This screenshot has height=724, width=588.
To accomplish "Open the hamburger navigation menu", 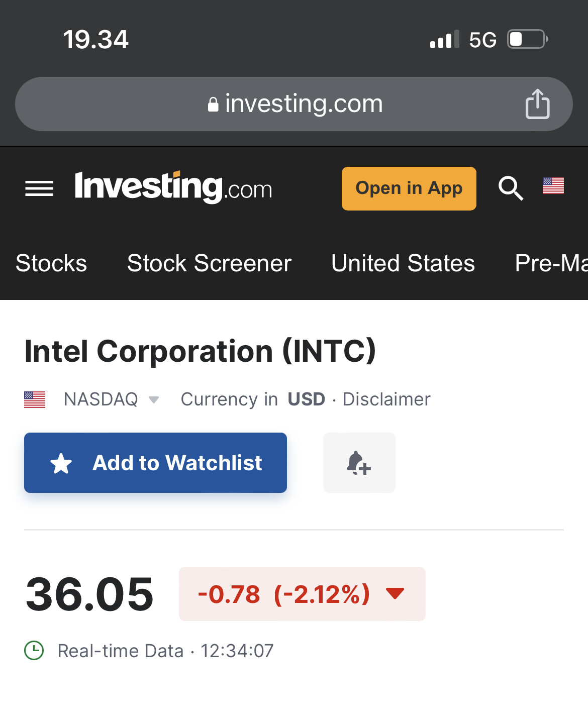I will point(39,188).
